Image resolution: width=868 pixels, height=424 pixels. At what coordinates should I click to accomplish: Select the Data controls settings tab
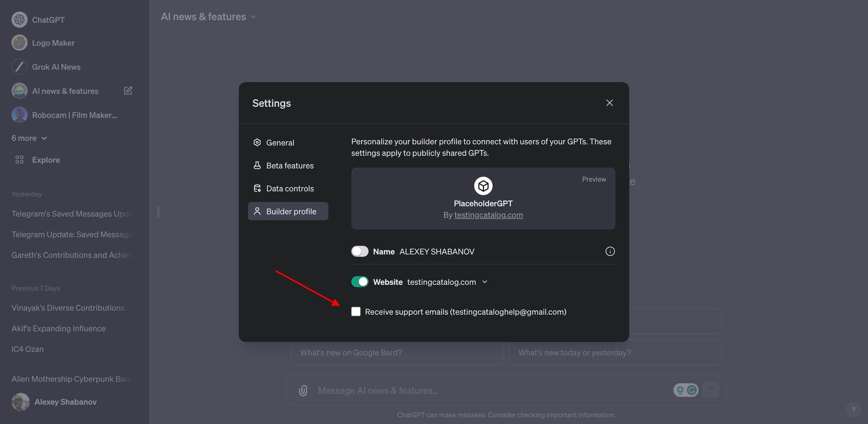pyautogui.click(x=288, y=188)
